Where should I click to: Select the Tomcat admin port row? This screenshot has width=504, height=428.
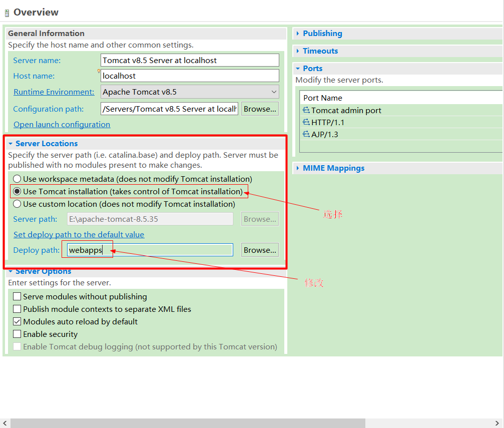[401, 110]
